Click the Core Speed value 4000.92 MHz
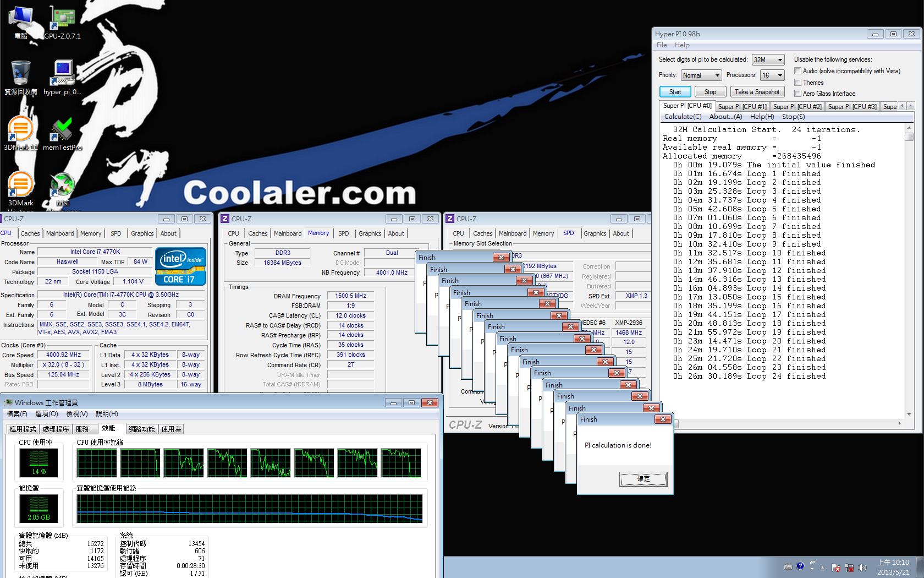Image resolution: width=924 pixels, height=578 pixels. pos(63,355)
